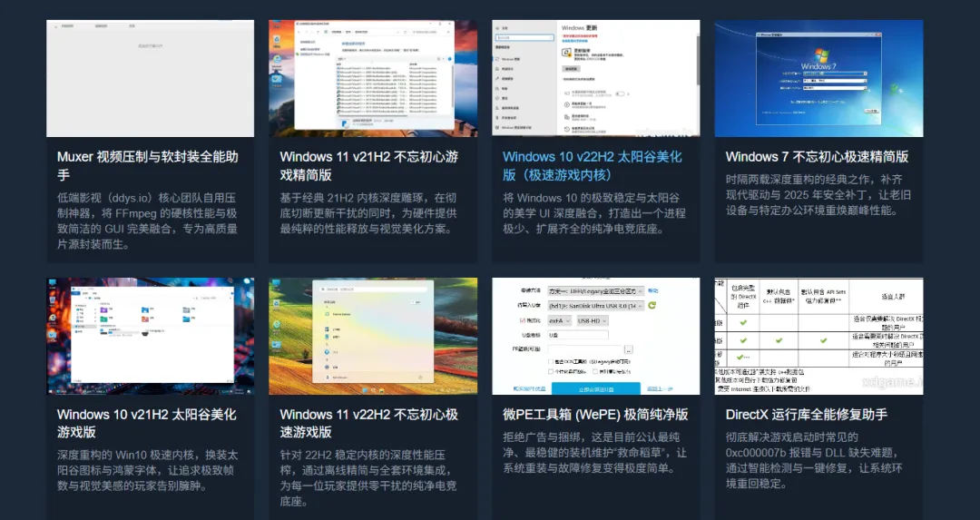Click the title Windows 7 不忘初心极速精简版
The height and width of the screenshot is (520, 980).
[817, 157]
